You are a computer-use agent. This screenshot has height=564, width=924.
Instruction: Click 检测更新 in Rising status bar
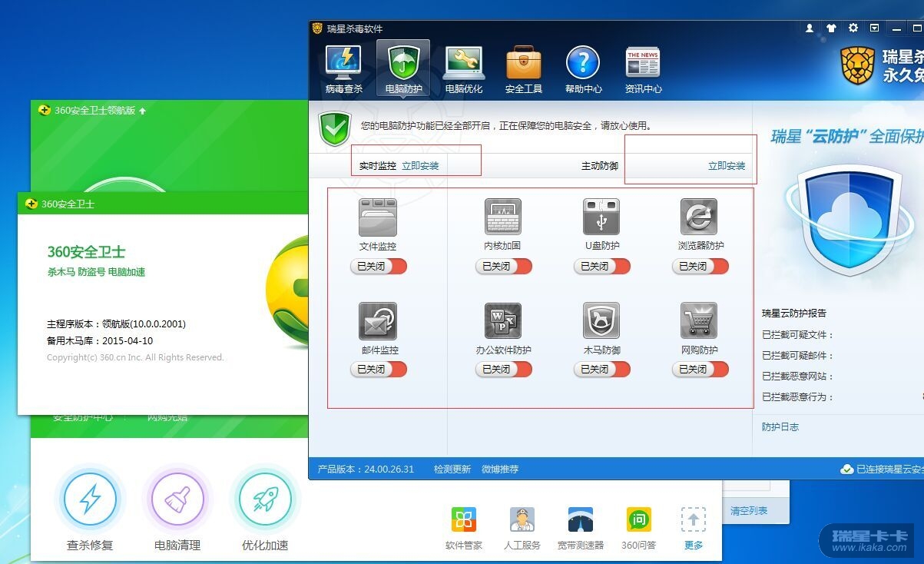tap(452, 469)
